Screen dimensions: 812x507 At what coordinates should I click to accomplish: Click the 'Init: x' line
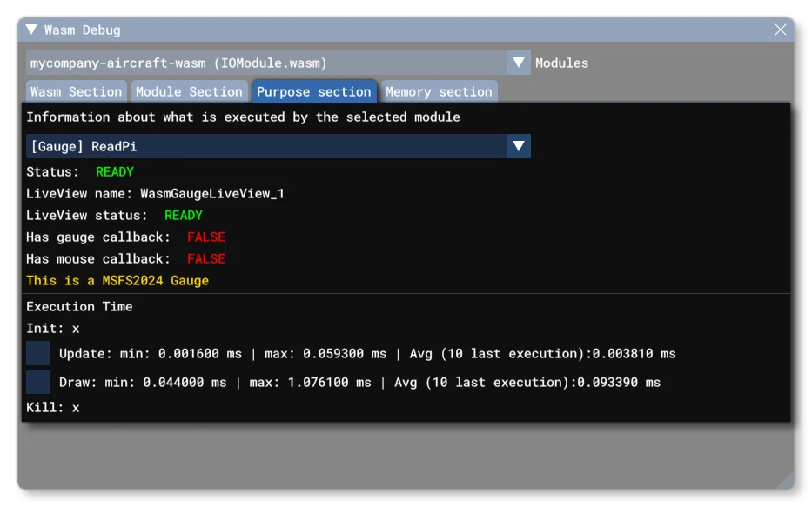[x=53, y=329]
